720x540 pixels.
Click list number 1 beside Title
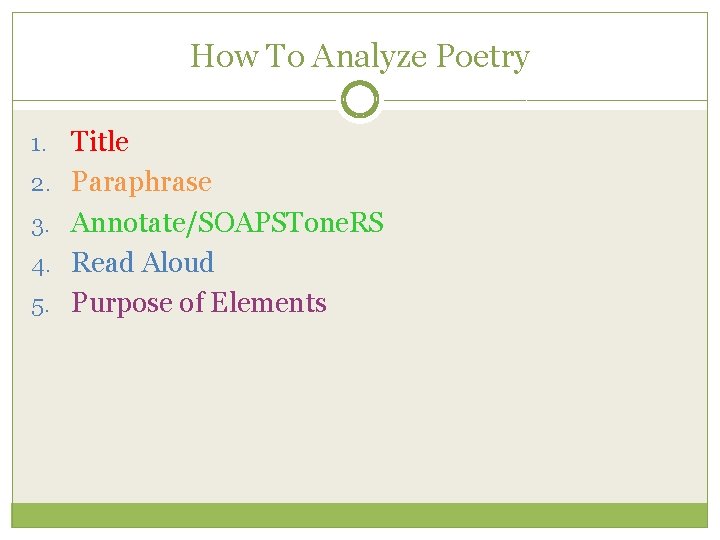38,144
